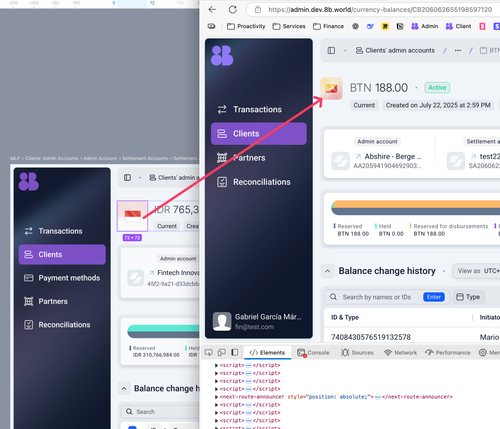Click the IDR flag icon in design mockup

click(x=132, y=216)
